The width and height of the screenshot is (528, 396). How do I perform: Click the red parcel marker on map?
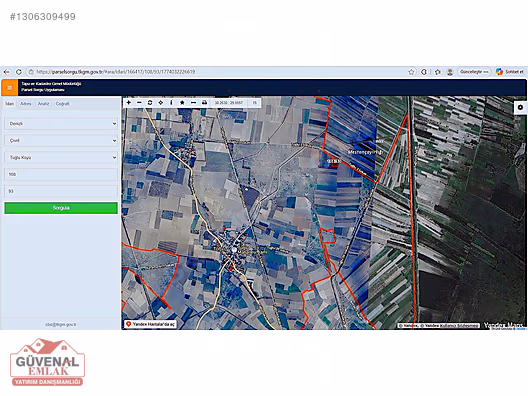coord(335,163)
